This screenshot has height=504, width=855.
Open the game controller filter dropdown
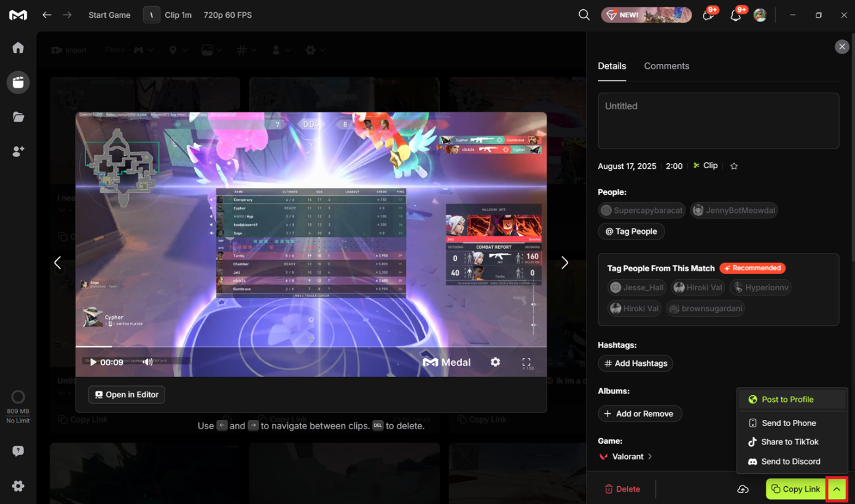click(x=143, y=50)
